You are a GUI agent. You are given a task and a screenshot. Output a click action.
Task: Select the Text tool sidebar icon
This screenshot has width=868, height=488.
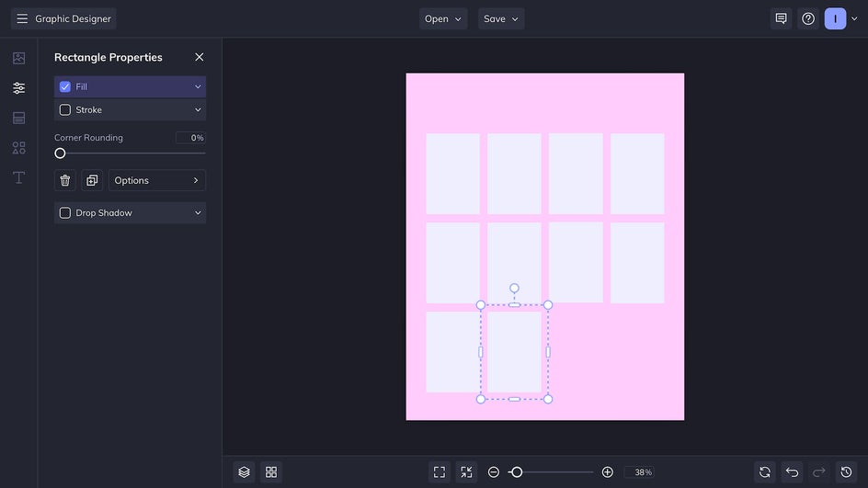18,177
